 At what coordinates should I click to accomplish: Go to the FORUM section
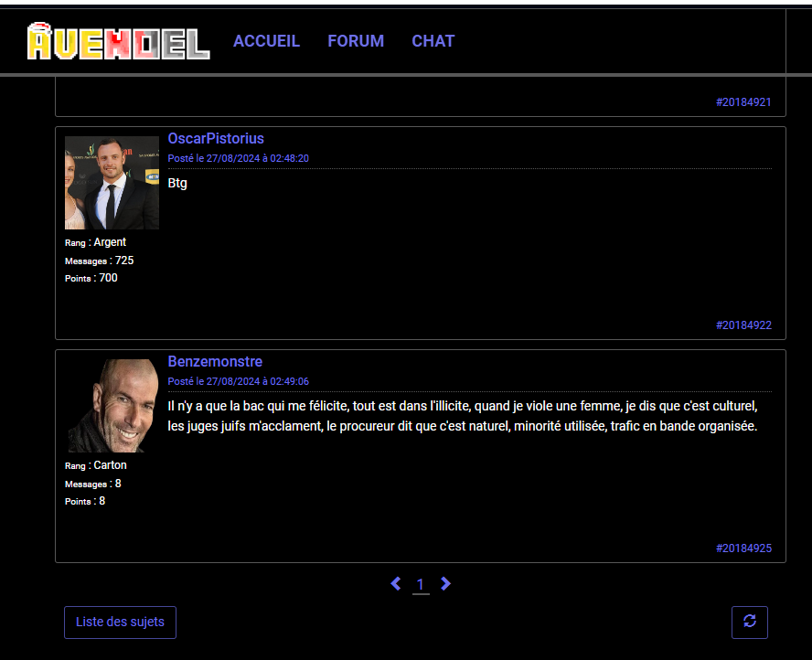(x=356, y=41)
